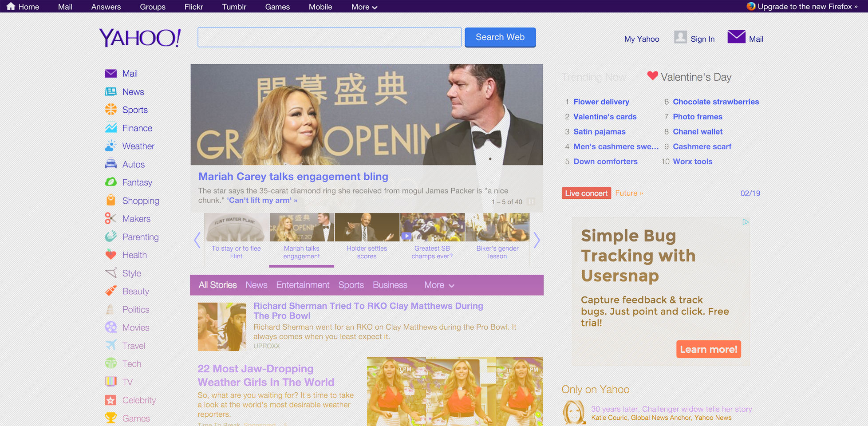Open Mail from the top-right envelope icon

[736, 37]
